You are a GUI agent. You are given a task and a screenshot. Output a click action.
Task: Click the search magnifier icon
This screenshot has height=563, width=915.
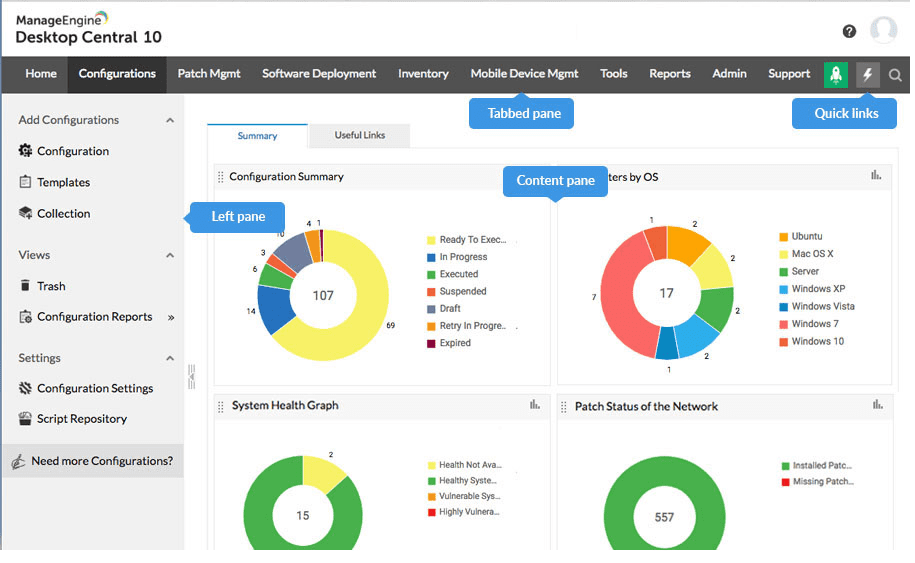895,74
